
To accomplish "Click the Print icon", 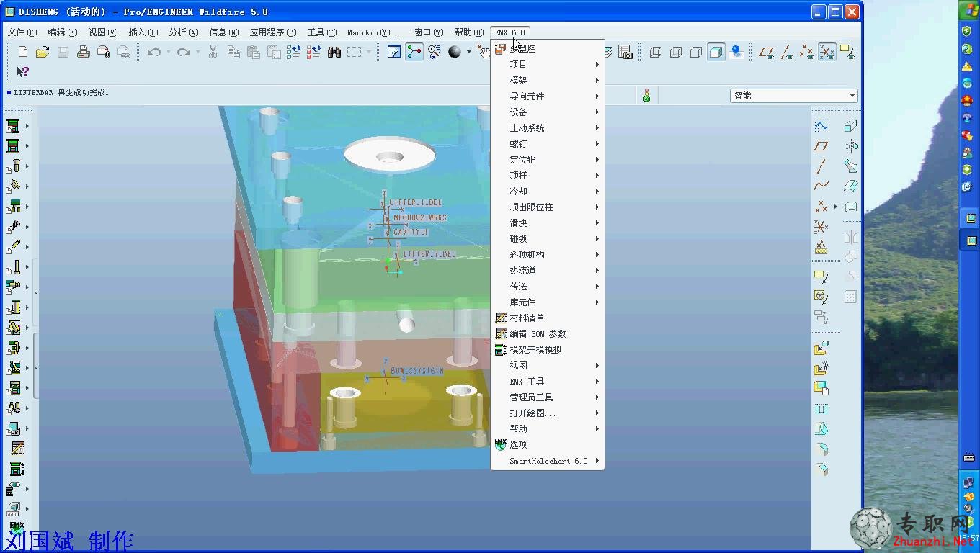I will [84, 52].
